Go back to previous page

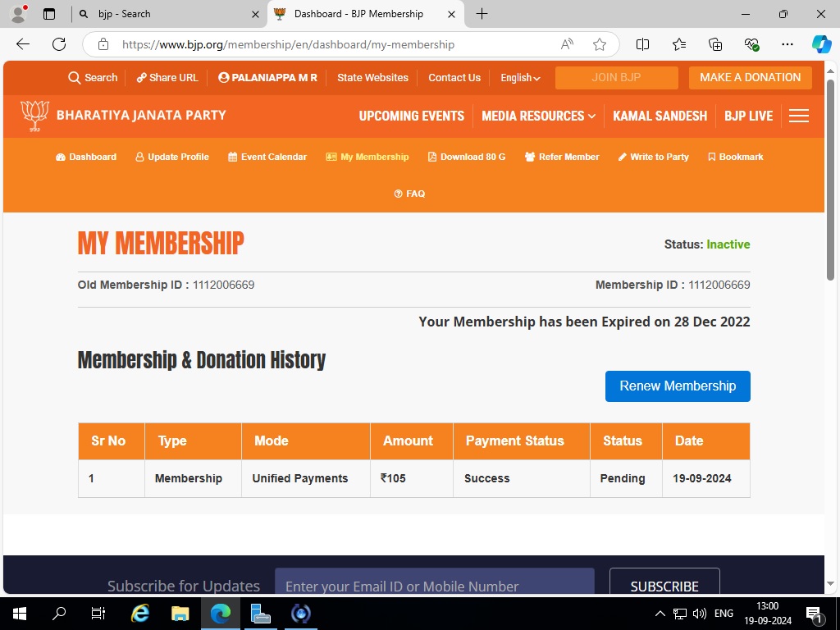[23, 44]
